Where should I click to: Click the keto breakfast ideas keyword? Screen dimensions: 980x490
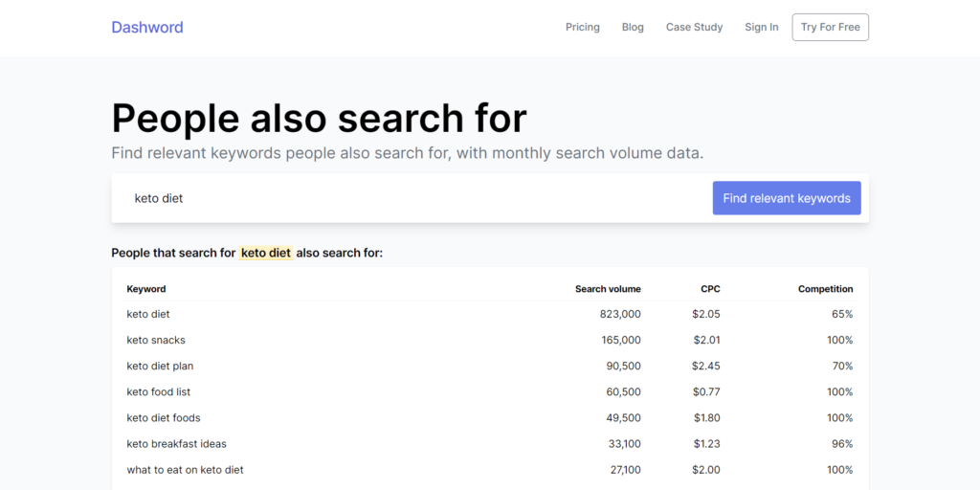[176, 443]
